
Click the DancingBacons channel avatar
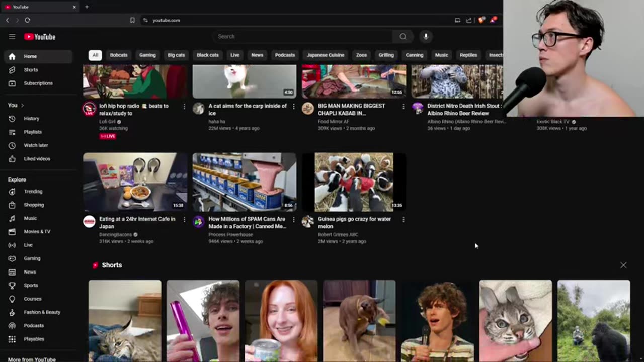coord(89,222)
